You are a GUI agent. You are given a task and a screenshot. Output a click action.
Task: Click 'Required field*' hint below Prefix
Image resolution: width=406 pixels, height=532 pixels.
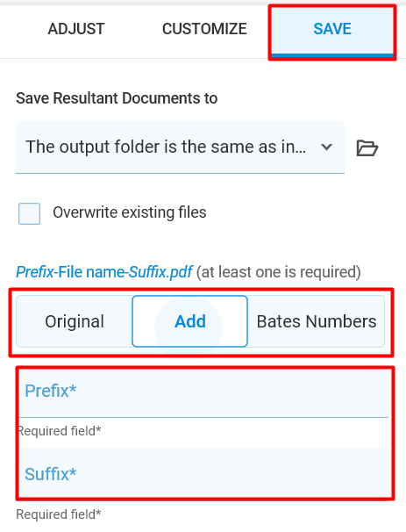pos(59,431)
